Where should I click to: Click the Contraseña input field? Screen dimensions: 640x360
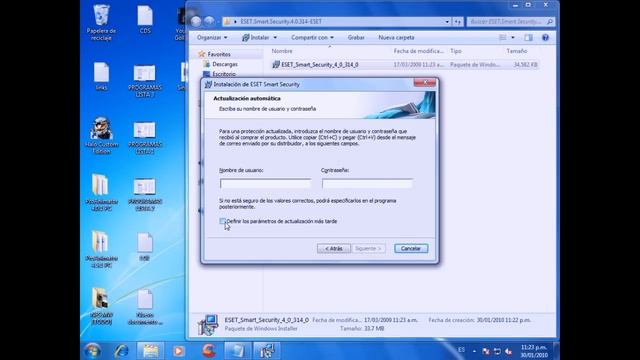[367, 184]
